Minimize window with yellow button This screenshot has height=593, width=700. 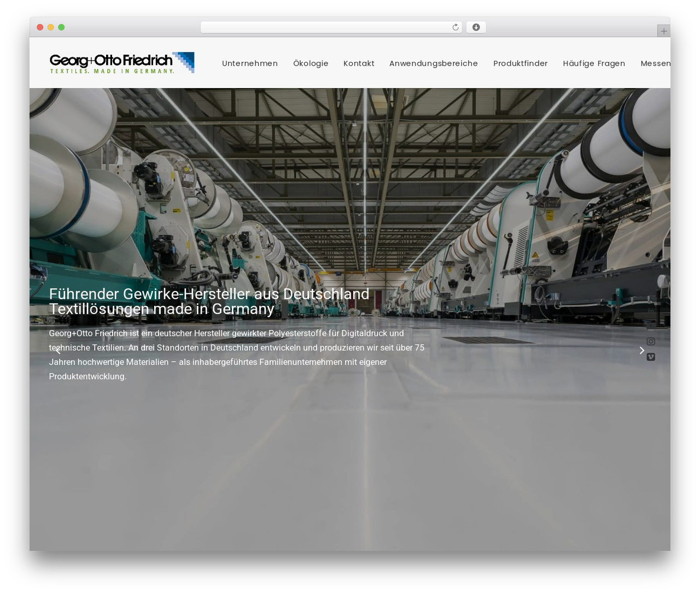tap(51, 27)
